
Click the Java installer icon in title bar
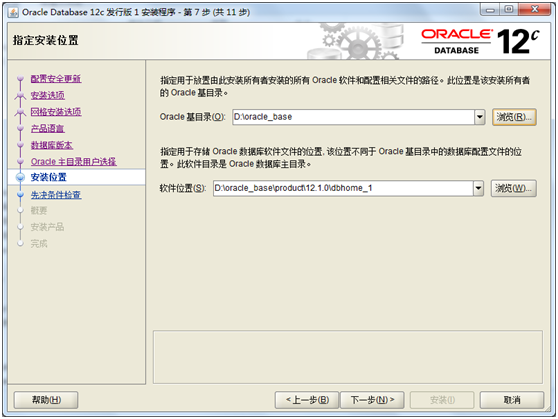tap(13, 12)
